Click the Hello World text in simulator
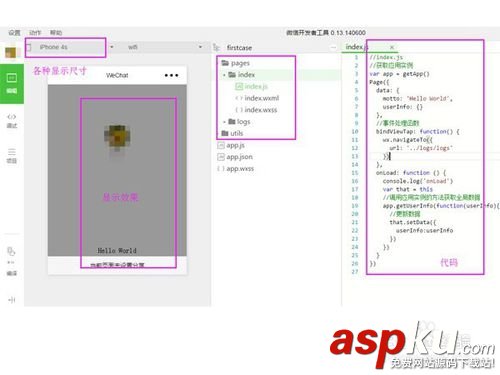This screenshot has width=500, height=375. tap(117, 251)
